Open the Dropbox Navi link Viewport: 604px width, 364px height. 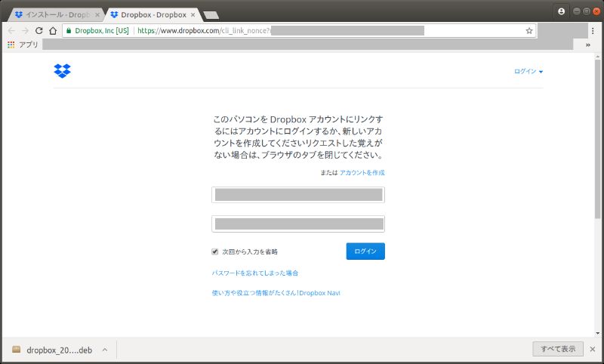(x=276, y=293)
